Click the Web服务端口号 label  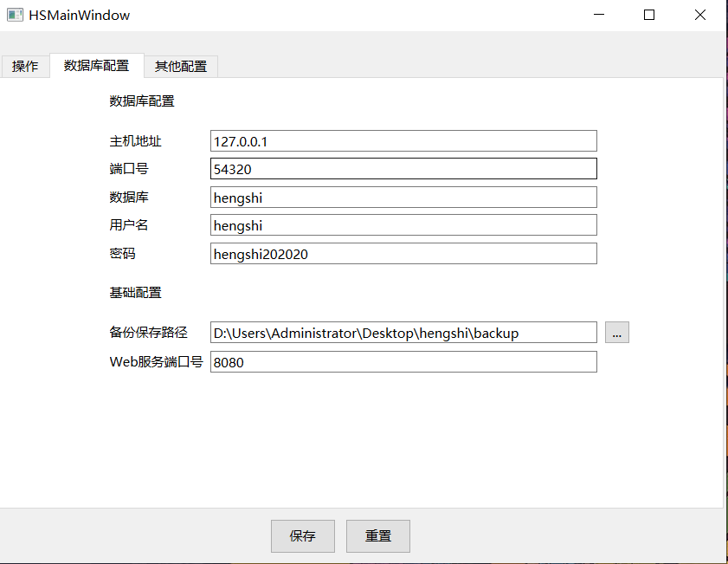(x=156, y=361)
